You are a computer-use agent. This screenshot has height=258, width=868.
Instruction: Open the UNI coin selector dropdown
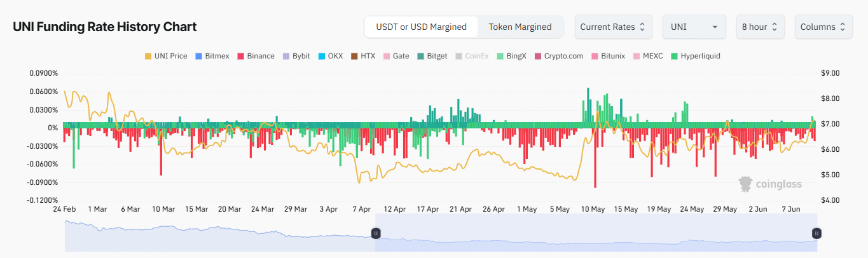click(x=694, y=27)
